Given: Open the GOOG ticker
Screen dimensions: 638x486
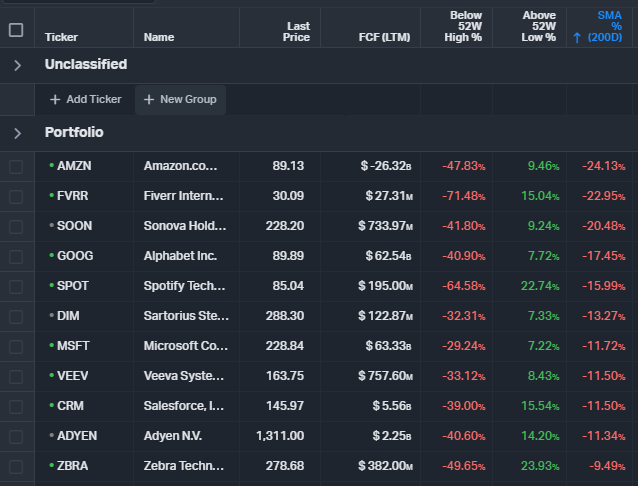Looking at the screenshot, I should coord(75,256).
